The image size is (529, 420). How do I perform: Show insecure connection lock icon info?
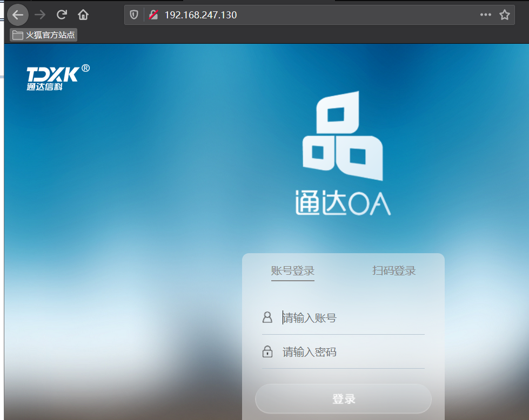pos(153,15)
